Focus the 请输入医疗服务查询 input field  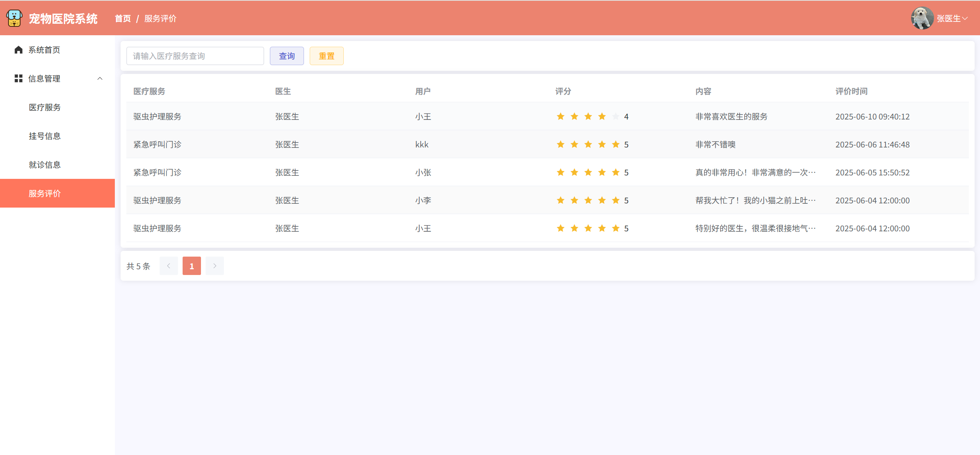(x=195, y=56)
